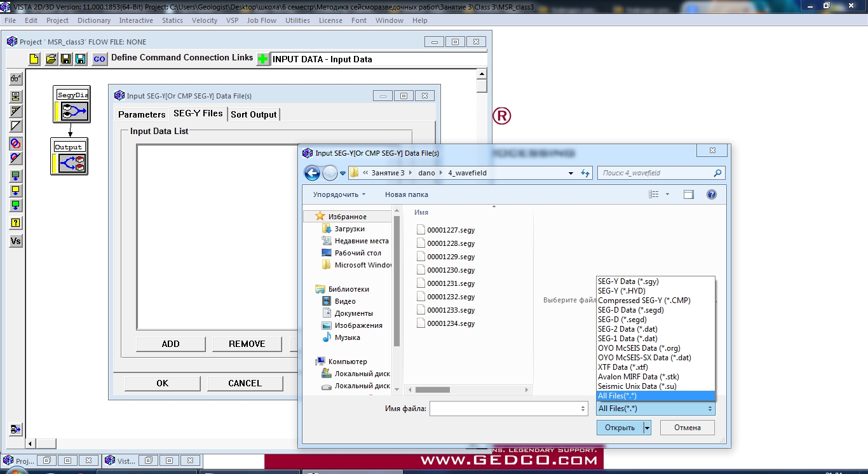Click the yellow question mark help icon

(16, 223)
